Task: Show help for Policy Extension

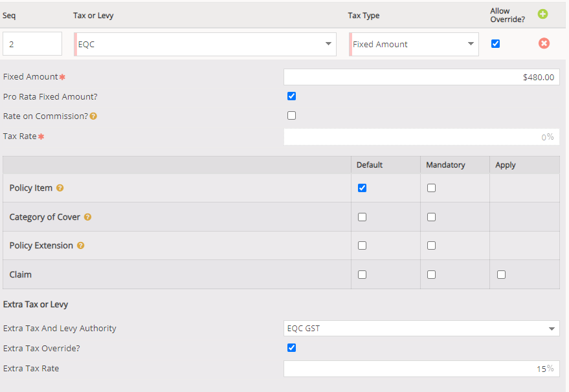Action: pyautogui.click(x=80, y=246)
